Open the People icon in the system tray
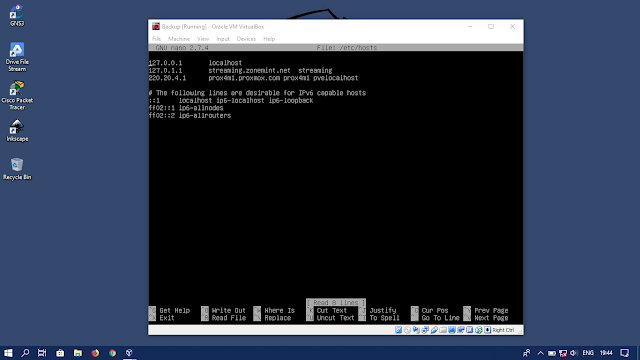The width and height of the screenshot is (640, 360). point(527,353)
